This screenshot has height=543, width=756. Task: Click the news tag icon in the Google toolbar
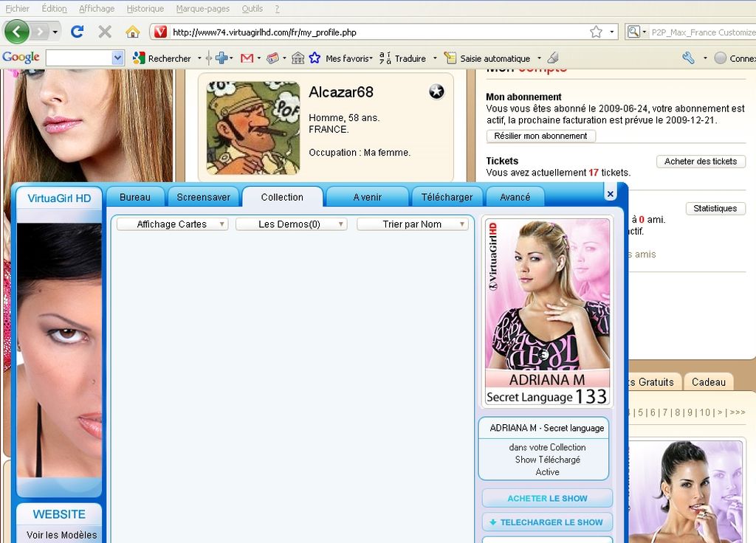[273, 58]
